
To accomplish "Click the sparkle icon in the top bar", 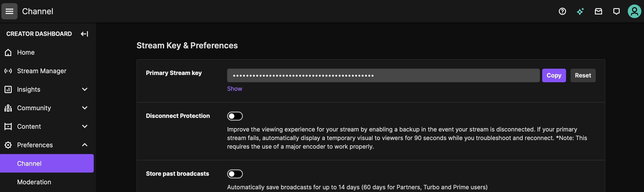I will pos(580,11).
